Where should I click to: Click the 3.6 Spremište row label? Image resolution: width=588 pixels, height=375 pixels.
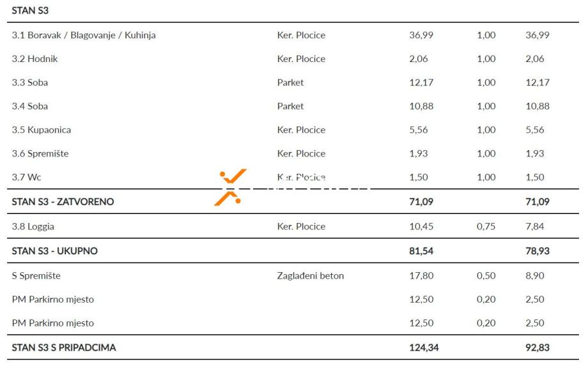(40, 153)
